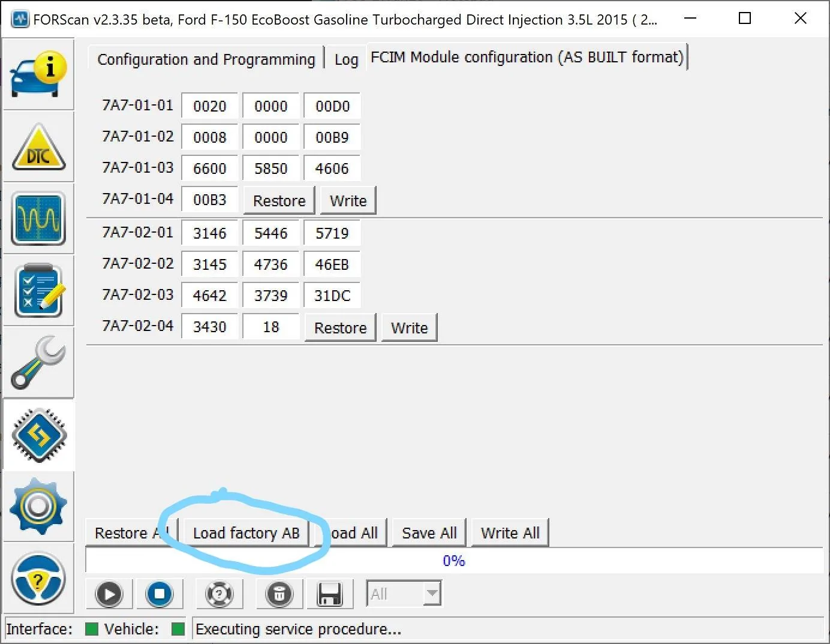830x644 pixels.
Task: Click the Run play button
Action: 109,594
